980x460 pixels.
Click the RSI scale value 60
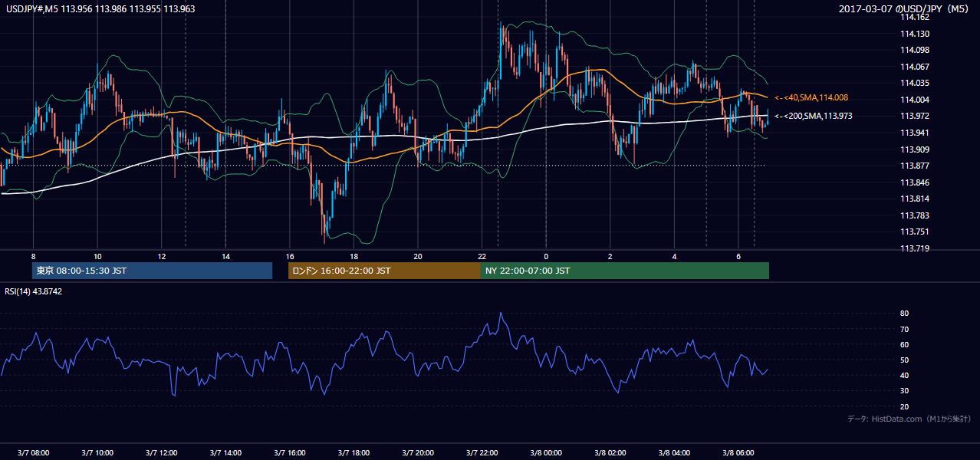coord(904,344)
